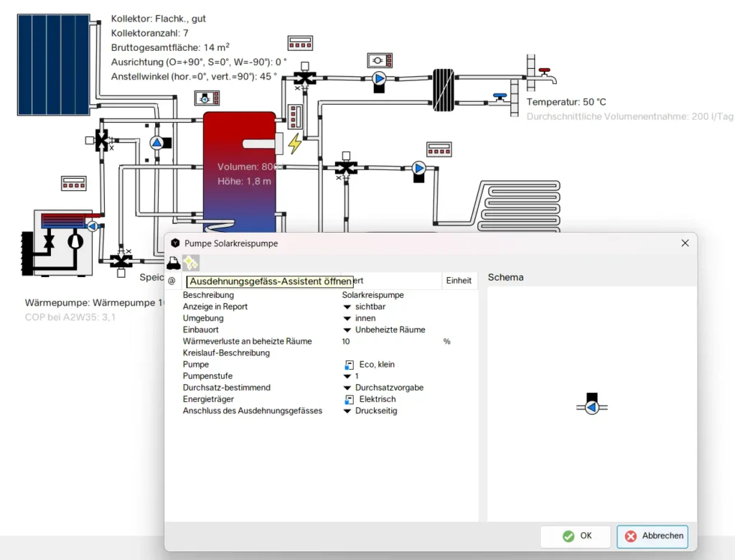The height and width of the screenshot is (560, 735).
Task: Click the Einheit column header
Action: point(459,281)
